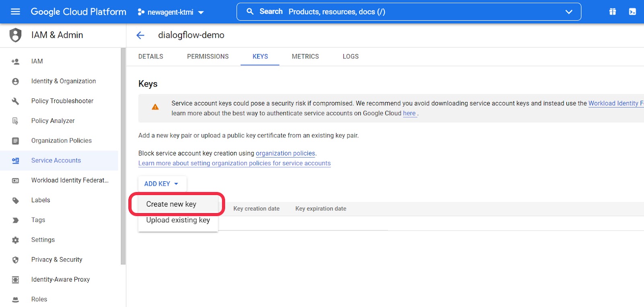Screen dimensions: 644x307
Task: Open the hamburger navigation menu
Action: pos(15,12)
